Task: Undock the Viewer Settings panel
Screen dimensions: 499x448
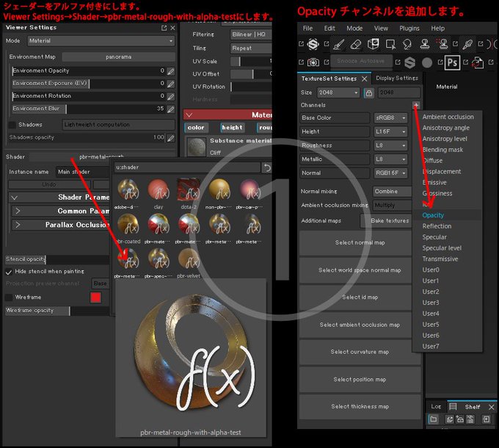Action: [x=164, y=28]
